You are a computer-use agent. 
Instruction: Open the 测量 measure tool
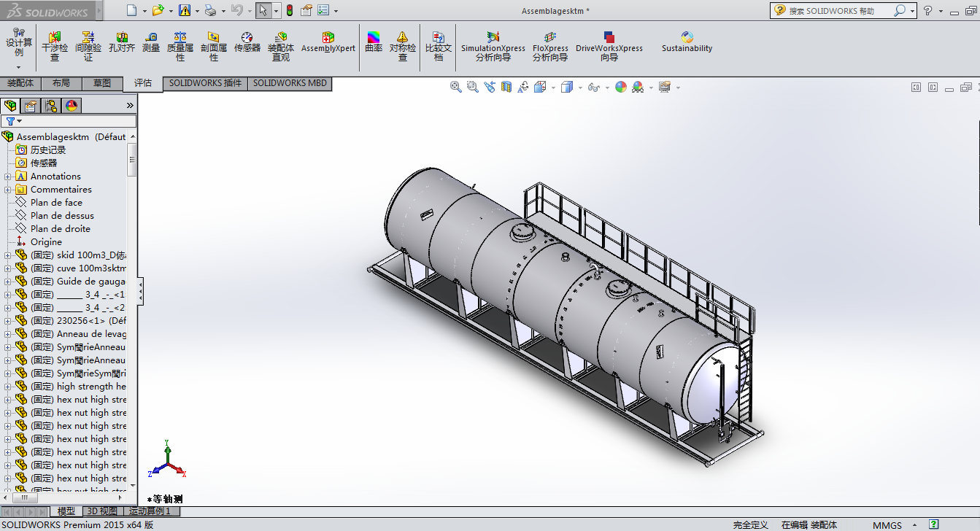pyautogui.click(x=150, y=42)
